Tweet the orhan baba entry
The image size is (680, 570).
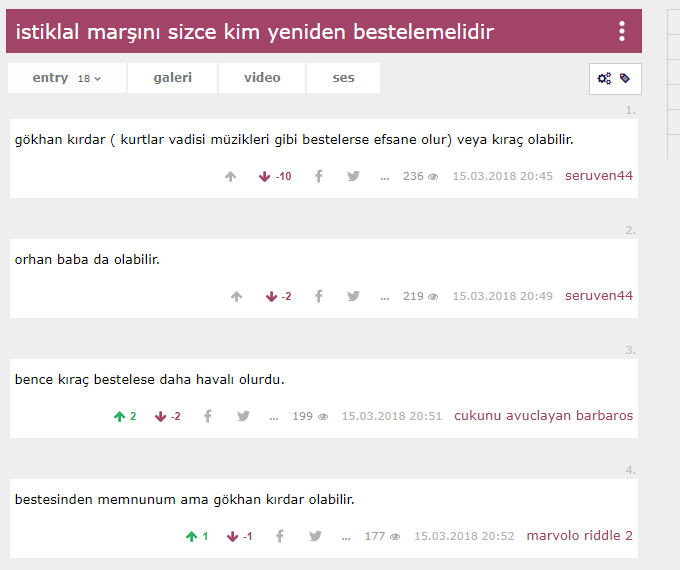click(x=353, y=296)
